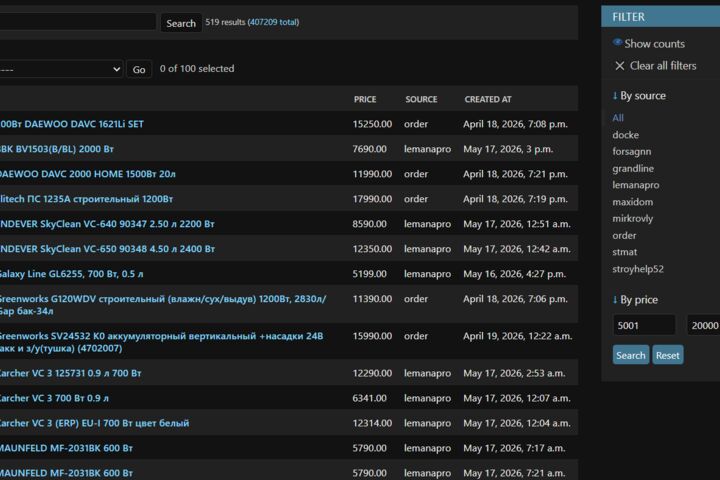
Task: Open the action dropdown next to Go
Action: (61, 69)
